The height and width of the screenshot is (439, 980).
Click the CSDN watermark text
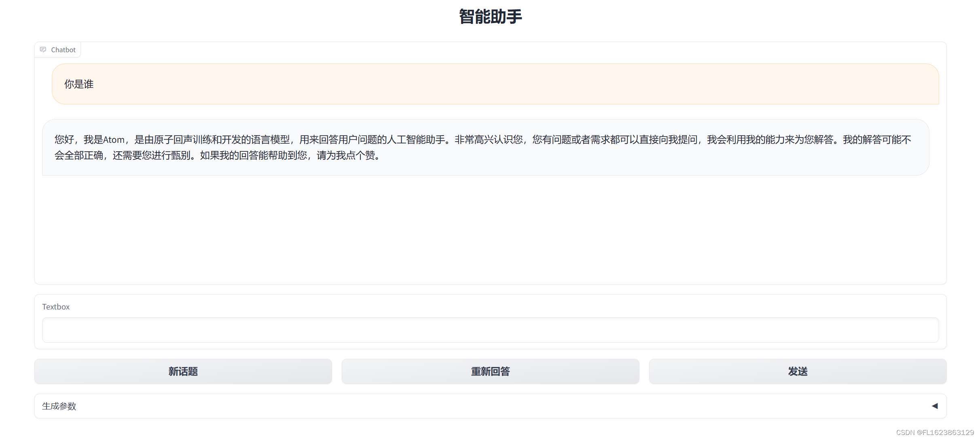click(x=935, y=433)
